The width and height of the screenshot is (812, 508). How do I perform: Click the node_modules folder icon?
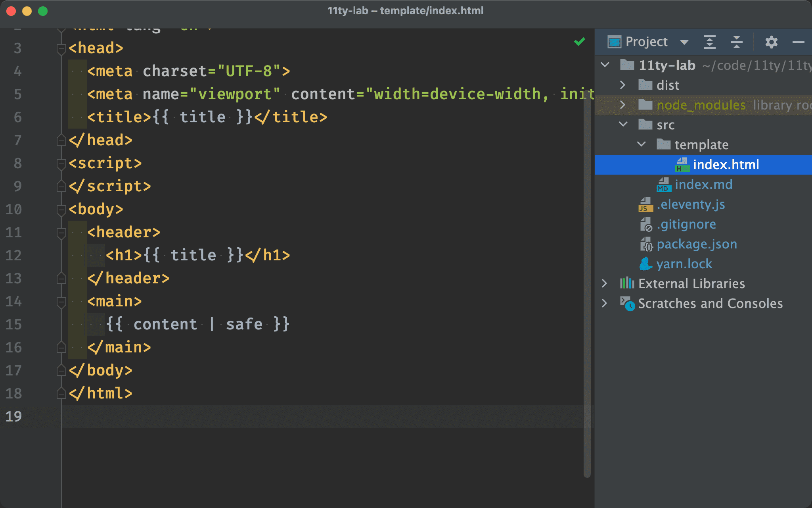point(645,104)
